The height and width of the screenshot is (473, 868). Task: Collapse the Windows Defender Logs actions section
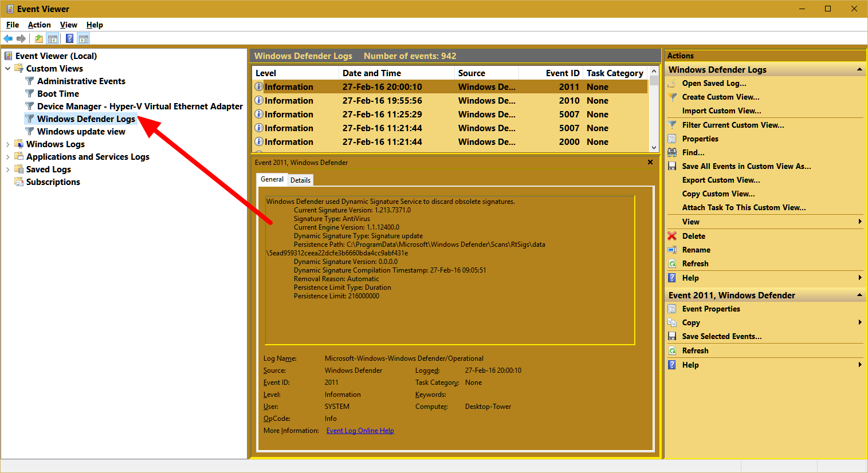tap(859, 69)
